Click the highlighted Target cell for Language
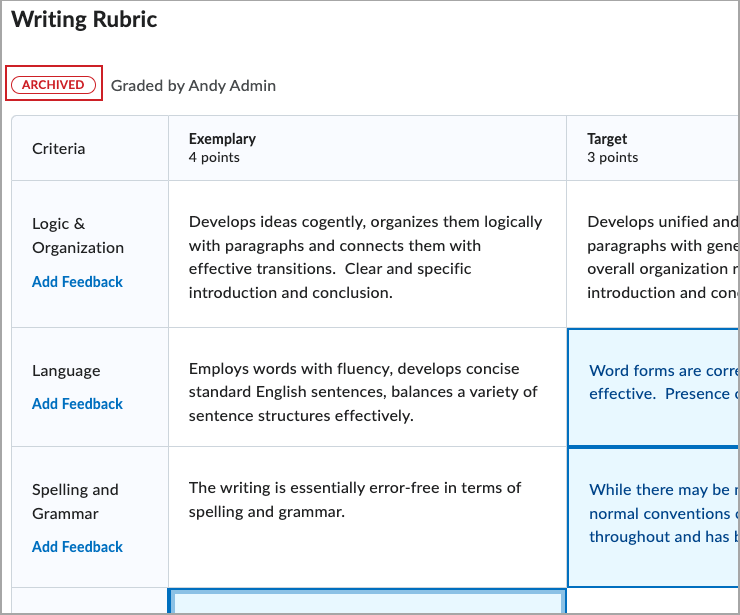Image resolution: width=740 pixels, height=615 pixels. tap(654, 387)
